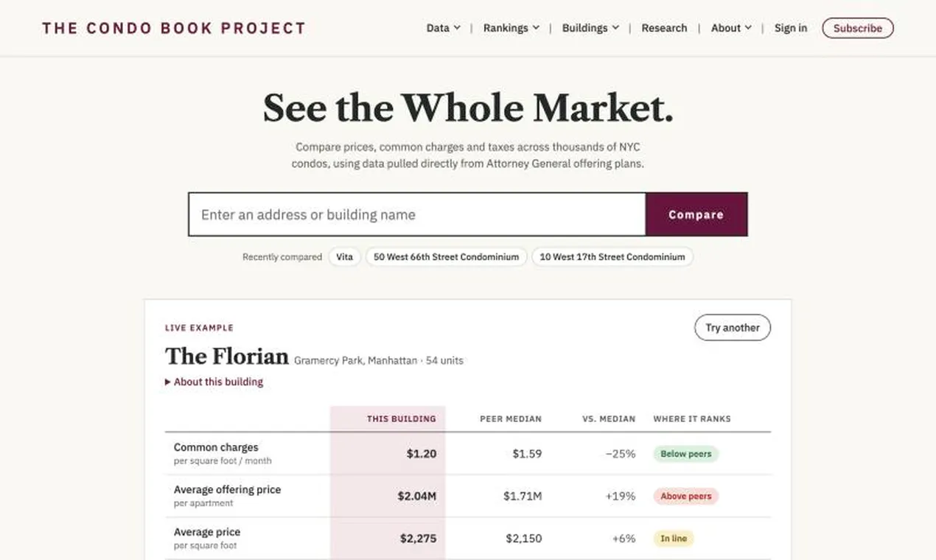Select the 50 West 66th Street Condominium chip
Screen dimensions: 936x560
(446, 257)
